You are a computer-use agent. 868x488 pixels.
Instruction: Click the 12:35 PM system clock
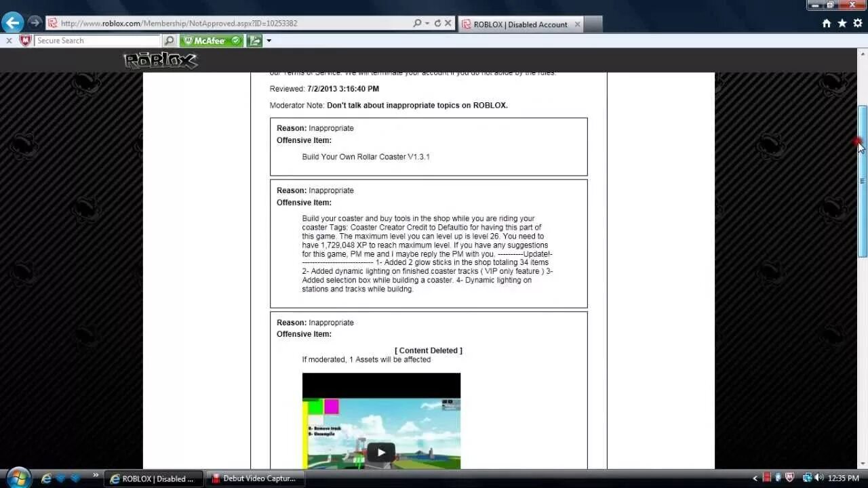[x=844, y=479]
